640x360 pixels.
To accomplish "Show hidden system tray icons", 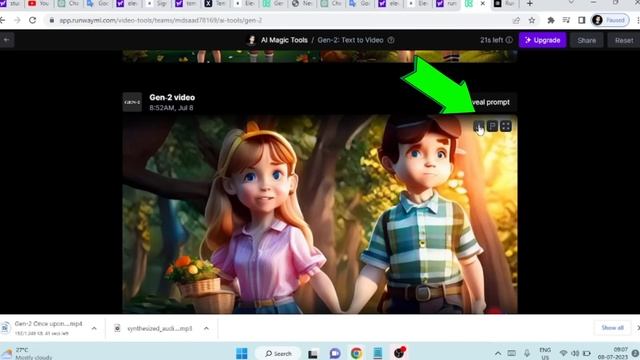I will (498, 353).
